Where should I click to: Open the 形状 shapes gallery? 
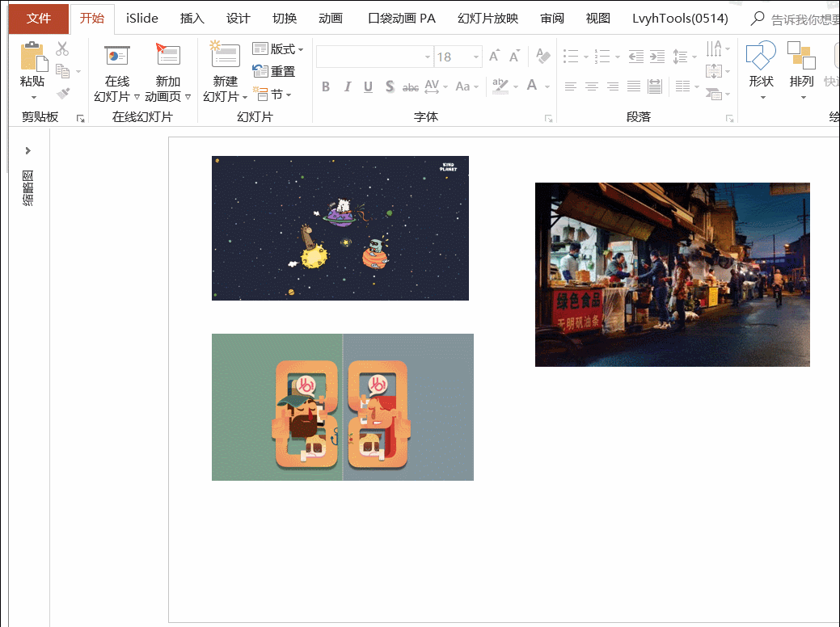click(761, 58)
